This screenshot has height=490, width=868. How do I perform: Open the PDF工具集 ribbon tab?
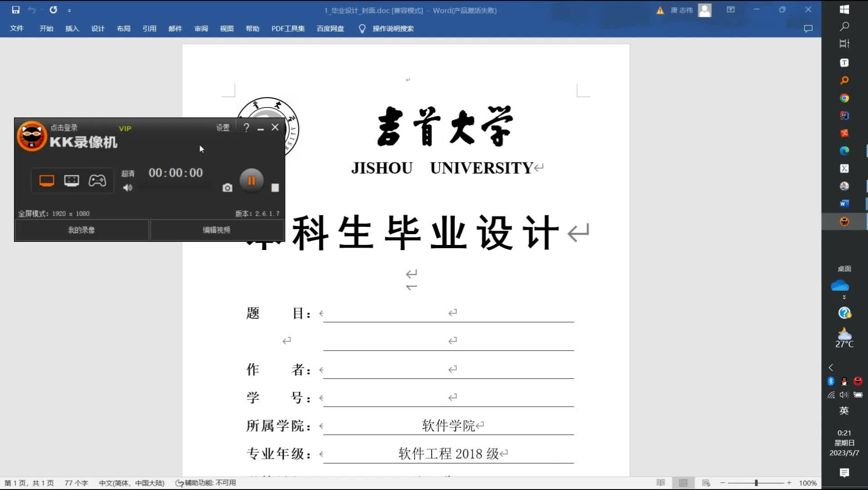click(287, 29)
